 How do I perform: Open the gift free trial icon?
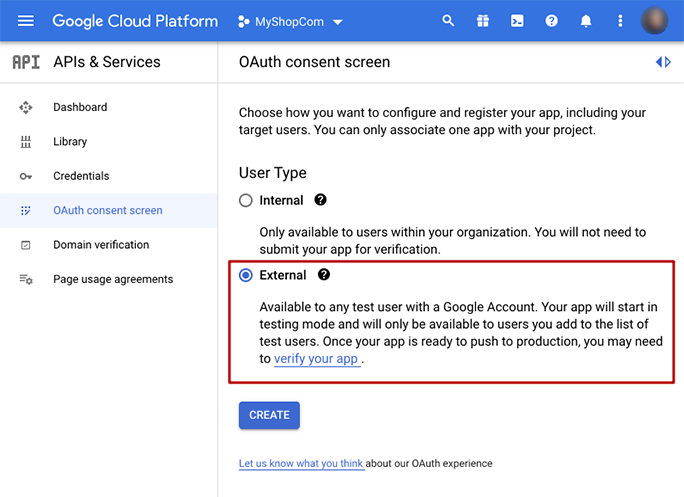click(x=482, y=21)
